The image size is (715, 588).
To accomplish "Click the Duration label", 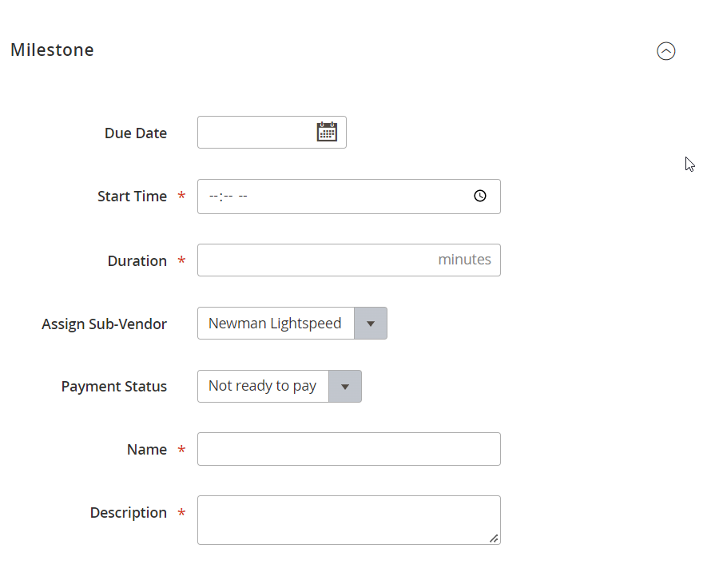I will pos(137,261).
